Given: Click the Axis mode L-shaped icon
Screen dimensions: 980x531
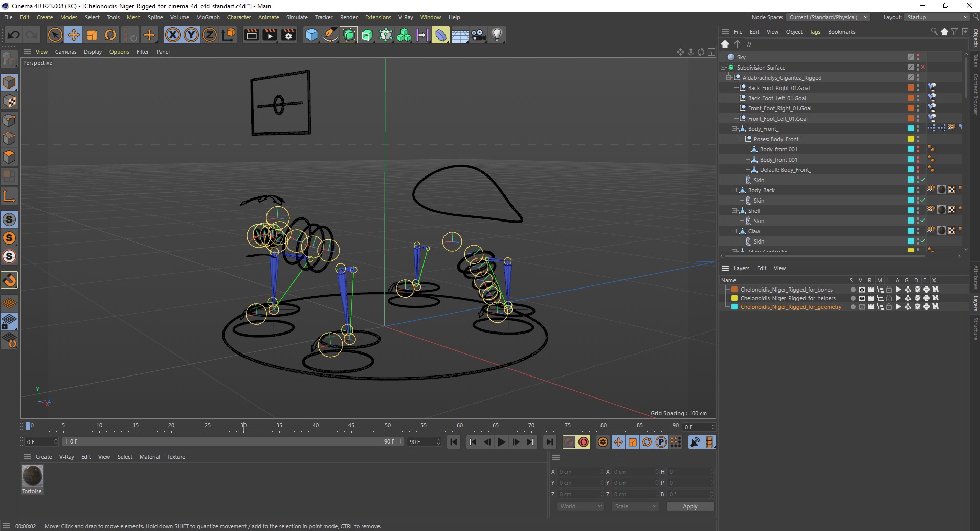Looking at the screenshot, I should click(9, 195).
